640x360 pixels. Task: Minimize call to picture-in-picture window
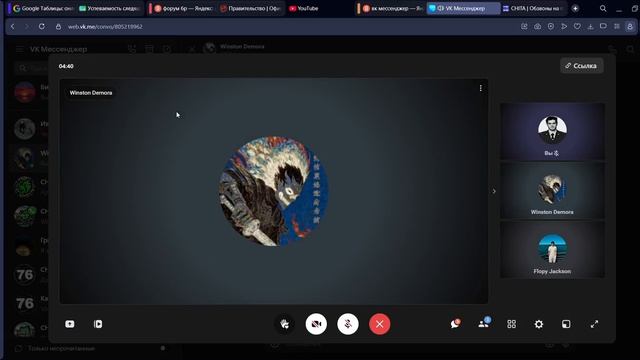tap(566, 324)
